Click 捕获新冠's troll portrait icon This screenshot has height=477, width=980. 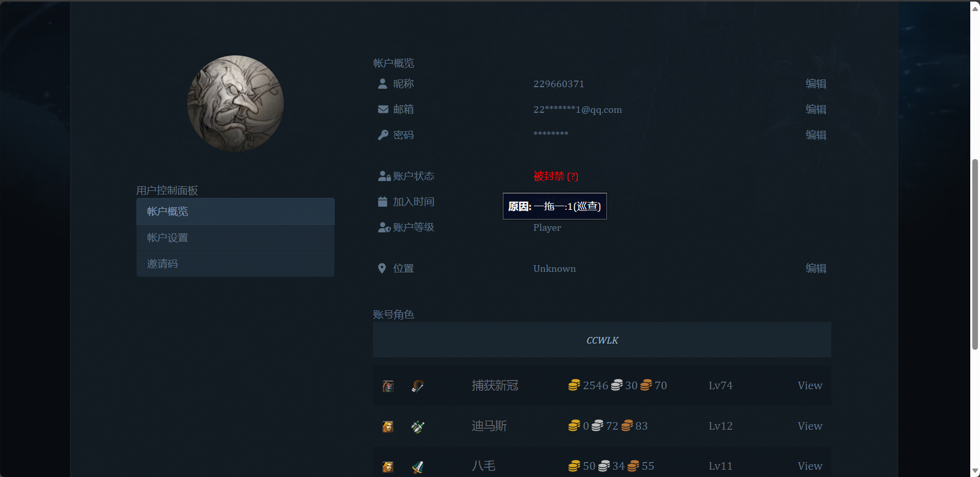(387, 386)
